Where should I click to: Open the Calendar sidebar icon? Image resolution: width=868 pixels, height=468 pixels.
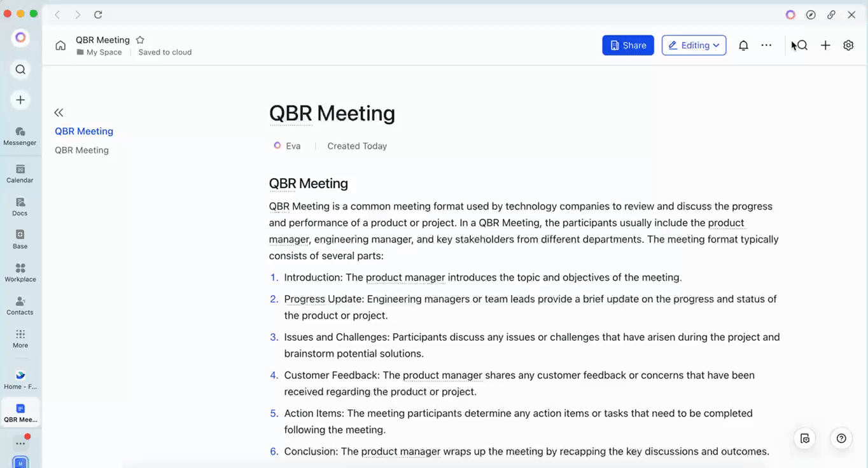pyautogui.click(x=20, y=173)
